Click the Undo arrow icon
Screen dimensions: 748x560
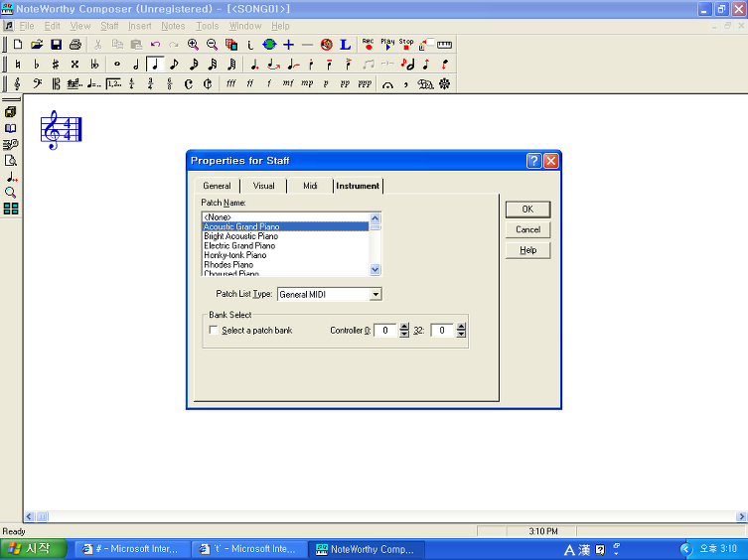[x=156, y=45]
